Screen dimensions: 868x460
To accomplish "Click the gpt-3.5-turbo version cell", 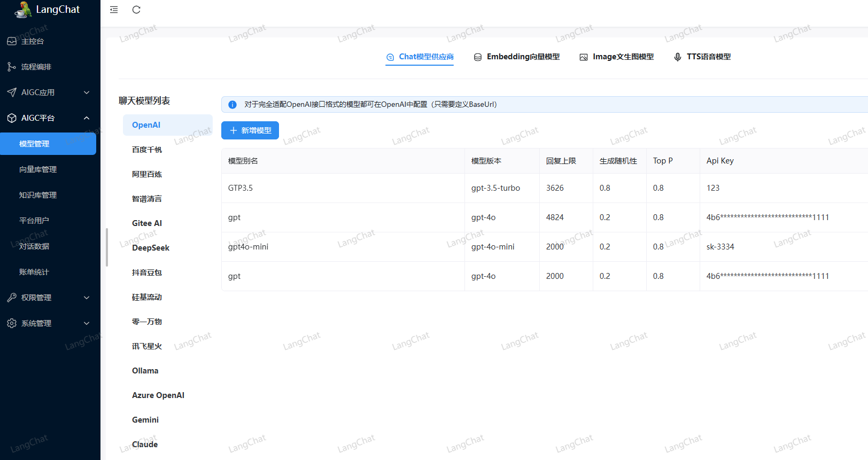I will pyautogui.click(x=502, y=188).
